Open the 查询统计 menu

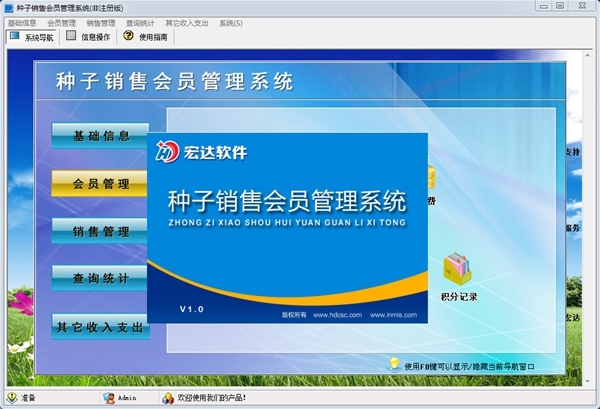click(x=140, y=23)
